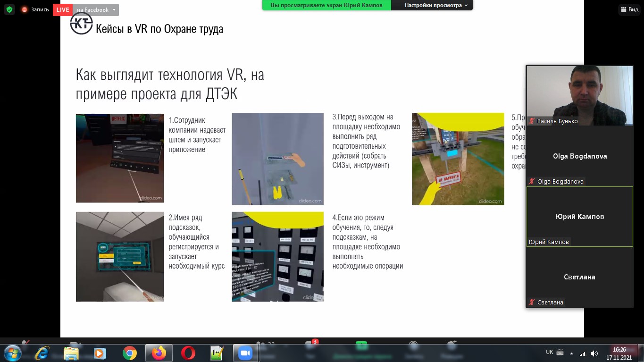Click the Юрий Кампов participant tile

coord(579,217)
